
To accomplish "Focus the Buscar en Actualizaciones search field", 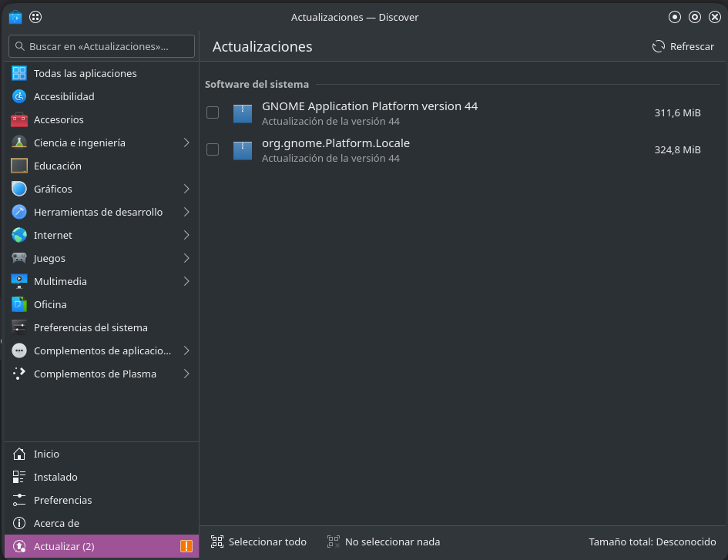I will coord(102,46).
